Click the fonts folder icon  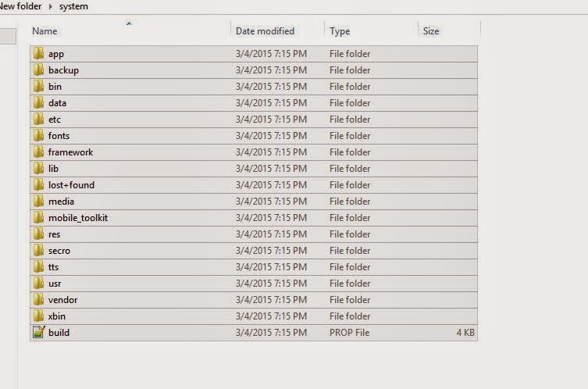38,136
